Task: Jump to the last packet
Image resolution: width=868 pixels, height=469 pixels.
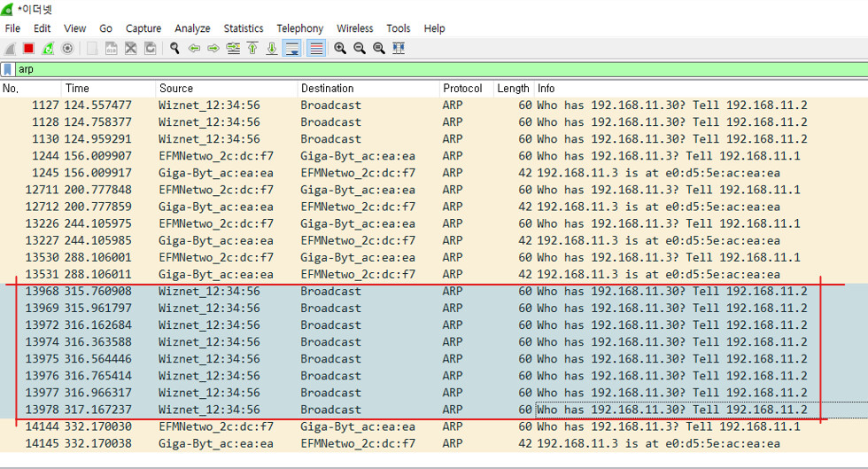Action: [272, 49]
